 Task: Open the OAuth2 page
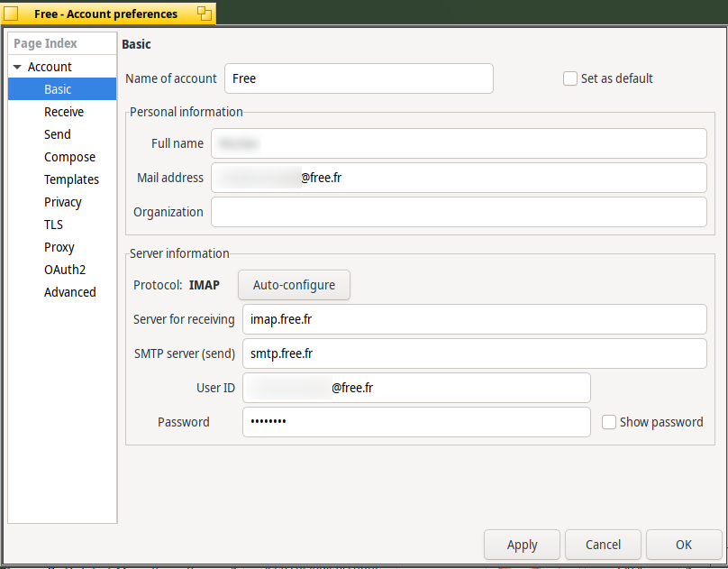pos(62,270)
